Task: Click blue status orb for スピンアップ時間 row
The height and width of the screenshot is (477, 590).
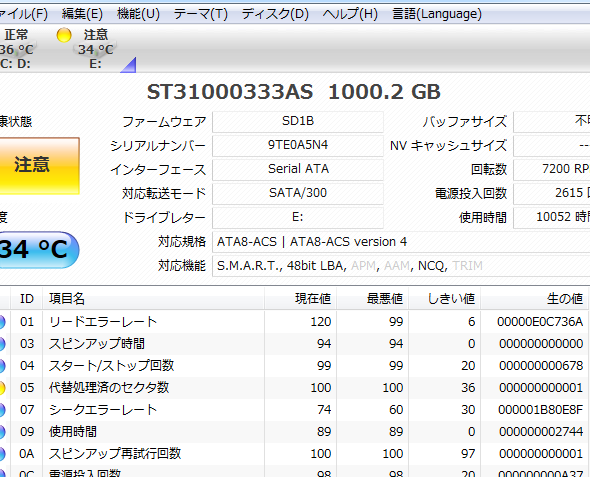Action: [2, 344]
